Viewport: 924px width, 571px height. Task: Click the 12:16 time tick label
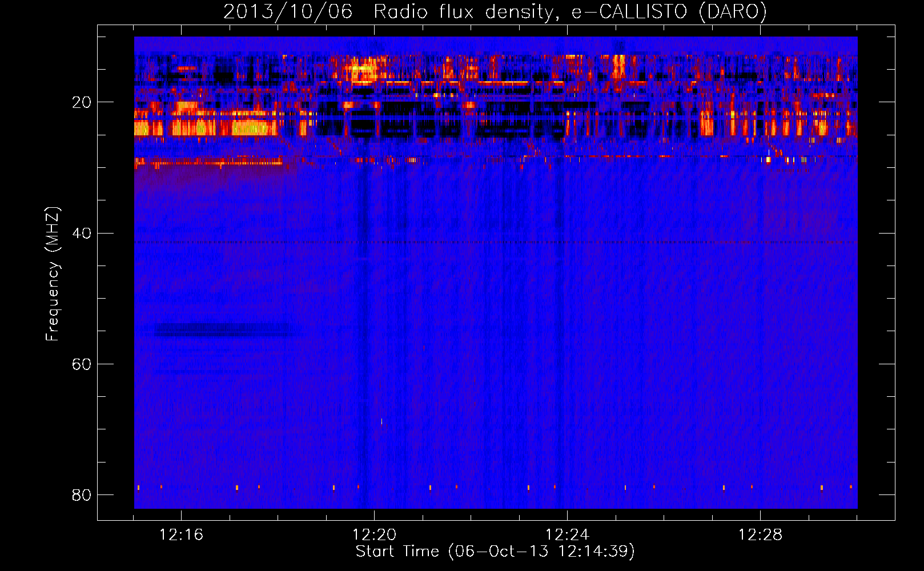[x=181, y=535]
